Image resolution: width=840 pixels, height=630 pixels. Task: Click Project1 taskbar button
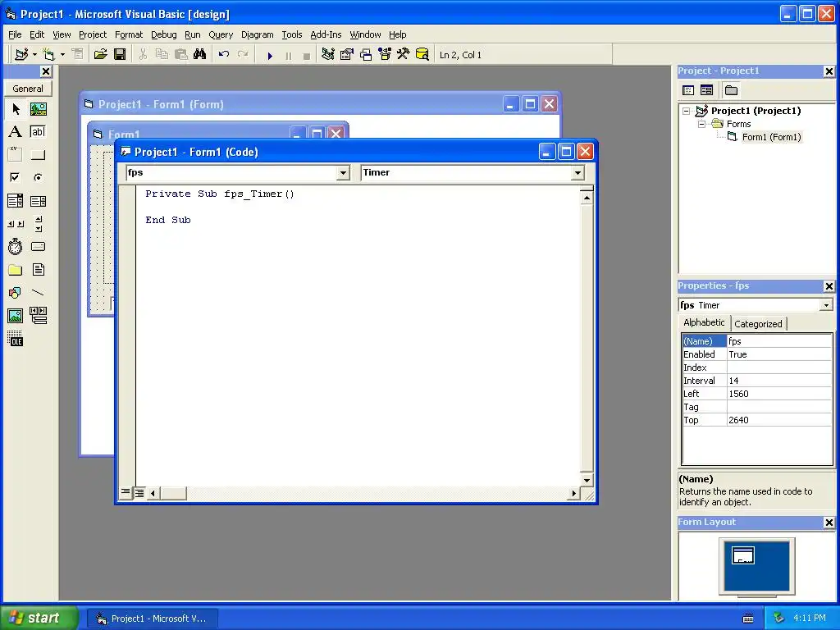click(x=152, y=619)
